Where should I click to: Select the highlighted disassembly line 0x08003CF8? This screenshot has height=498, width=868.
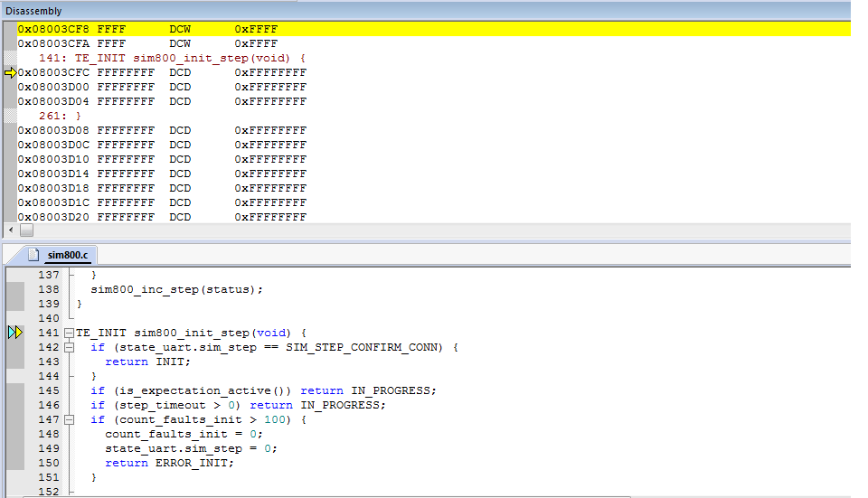click(433, 29)
